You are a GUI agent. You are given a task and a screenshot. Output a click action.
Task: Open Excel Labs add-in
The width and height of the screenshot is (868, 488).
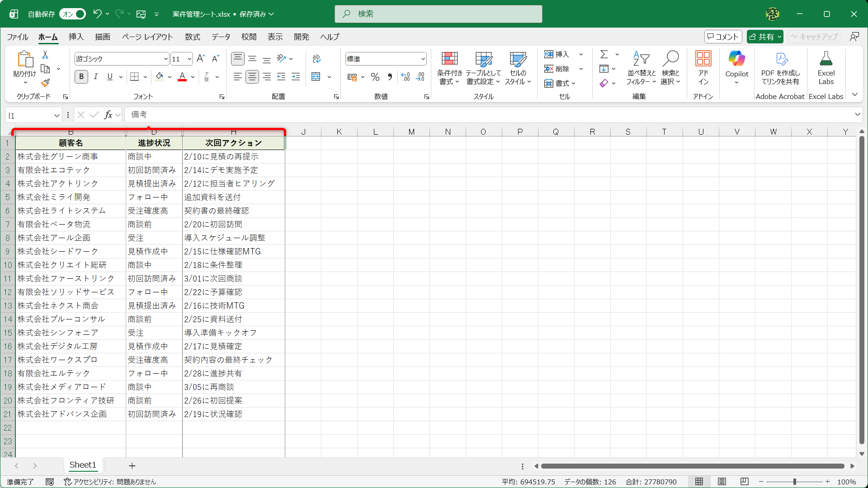[x=826, y=68]
